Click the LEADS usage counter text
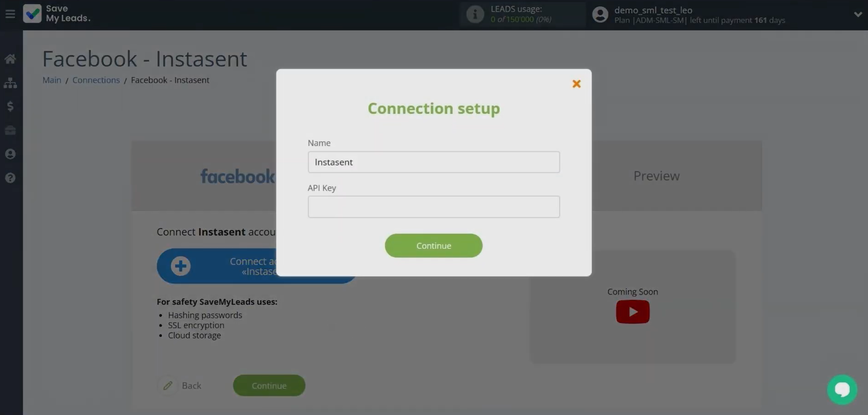The image size is (868, 415). (x=521, y=19)
